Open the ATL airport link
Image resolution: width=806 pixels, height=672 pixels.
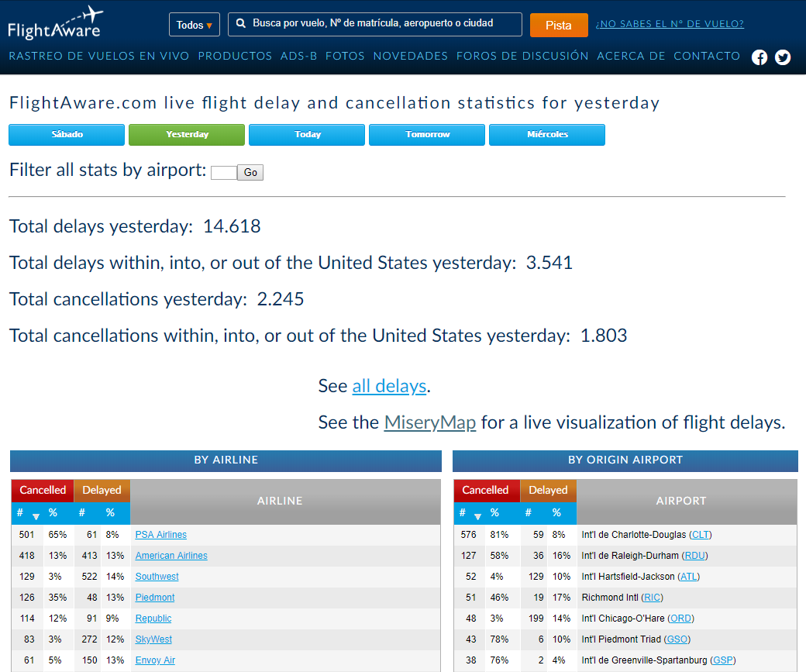[x=689, y=577]
